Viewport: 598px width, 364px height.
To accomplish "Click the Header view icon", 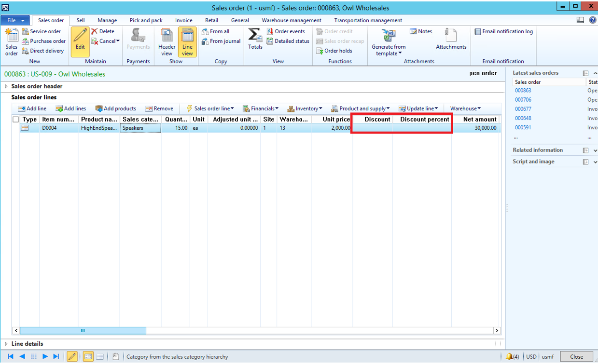I will click(167, 36).
